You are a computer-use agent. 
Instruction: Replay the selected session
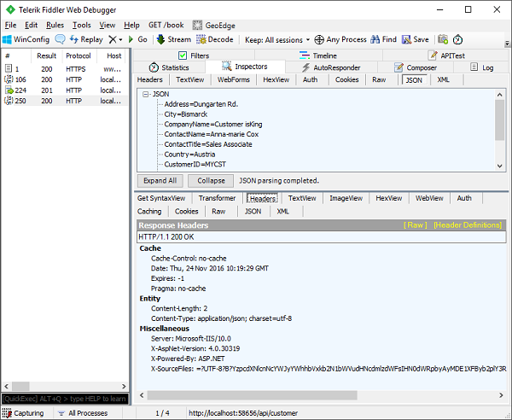[x=86, y=39]
